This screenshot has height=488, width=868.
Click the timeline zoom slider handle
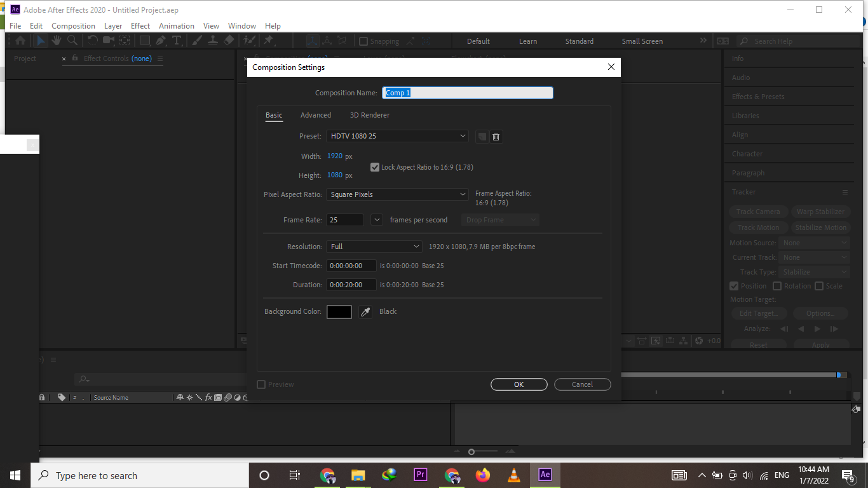471,452
